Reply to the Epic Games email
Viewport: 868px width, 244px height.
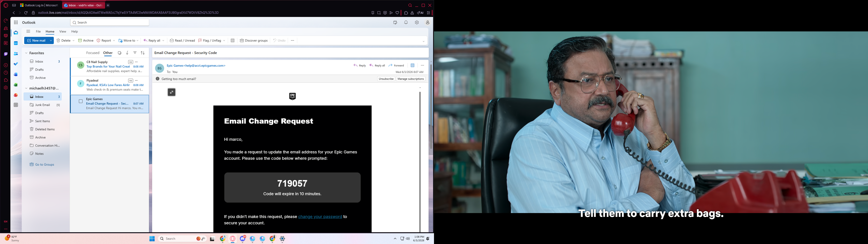click(360, 65)
